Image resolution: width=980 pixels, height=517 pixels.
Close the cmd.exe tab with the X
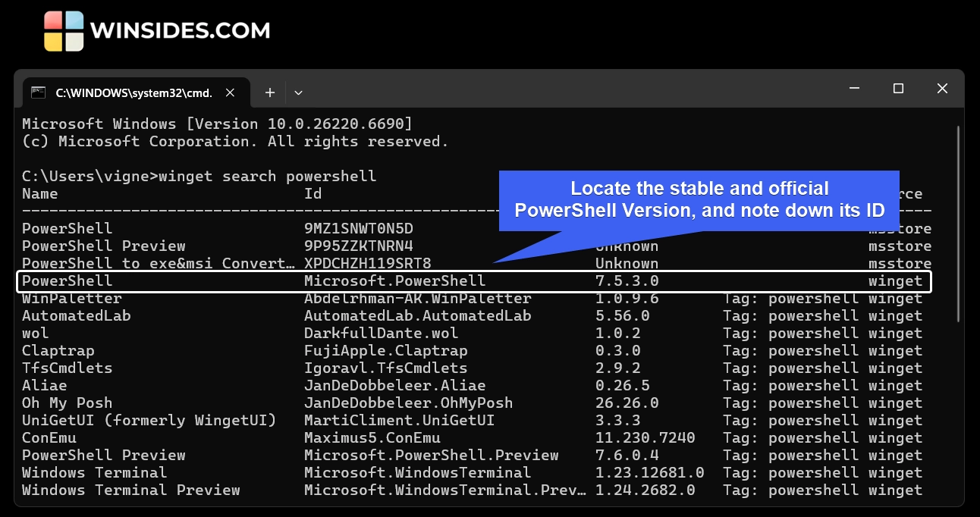click(x=231, y=92)
